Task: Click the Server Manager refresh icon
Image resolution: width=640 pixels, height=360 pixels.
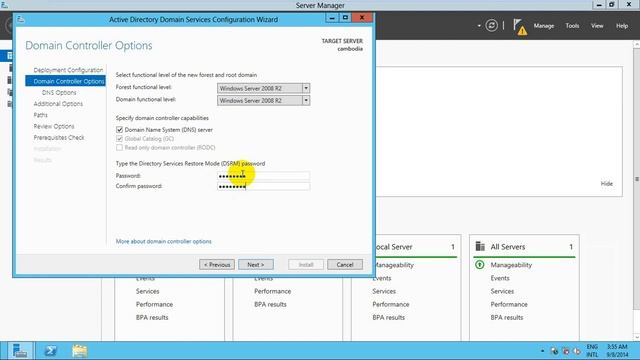Action: 491,26
